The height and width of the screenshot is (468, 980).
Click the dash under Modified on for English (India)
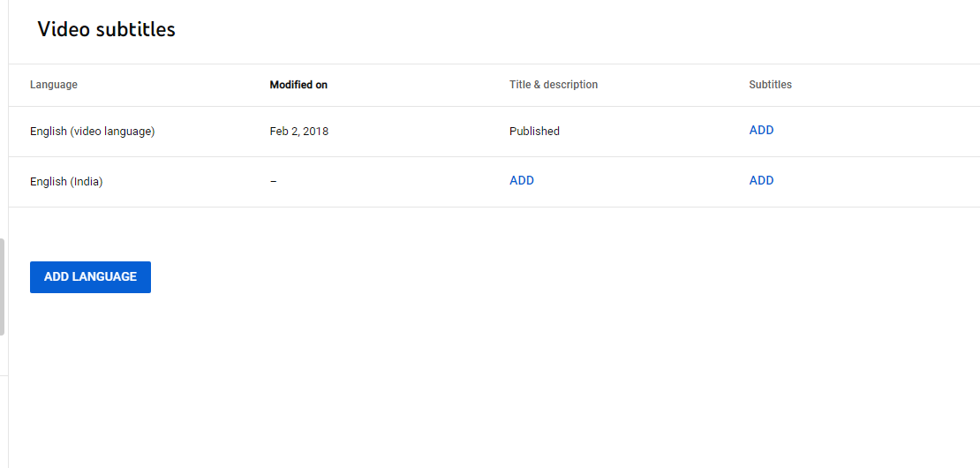point(273,181)
